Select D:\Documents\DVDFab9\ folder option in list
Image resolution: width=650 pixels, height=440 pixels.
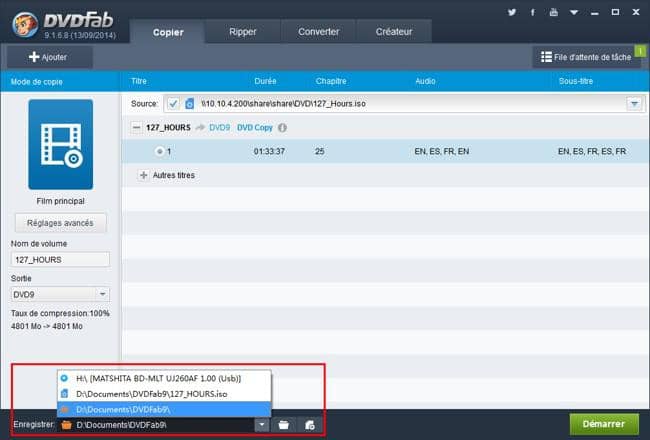164,410
